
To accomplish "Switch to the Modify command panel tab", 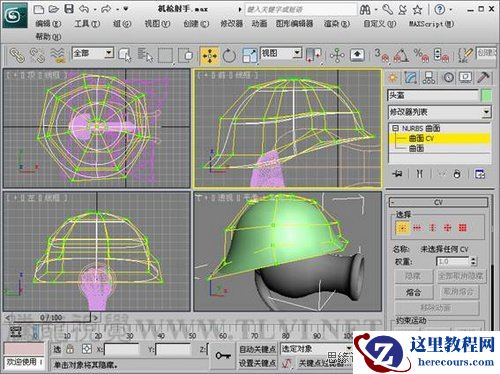I will click(x=411, y=78).
